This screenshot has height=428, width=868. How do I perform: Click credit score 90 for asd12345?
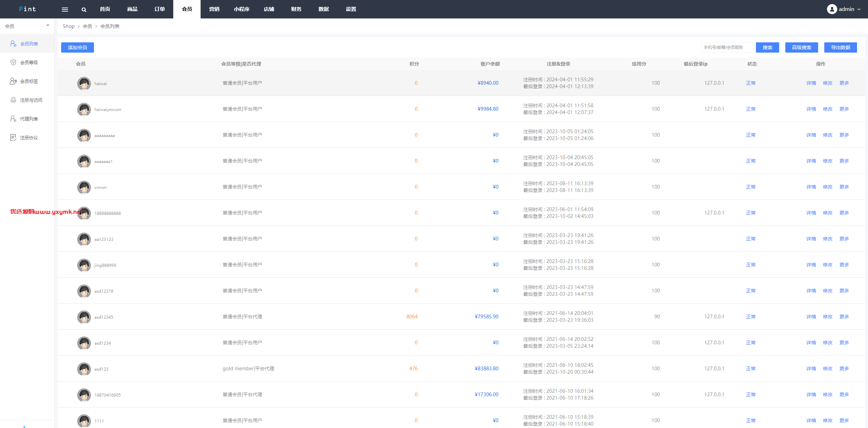click(657, 317)
